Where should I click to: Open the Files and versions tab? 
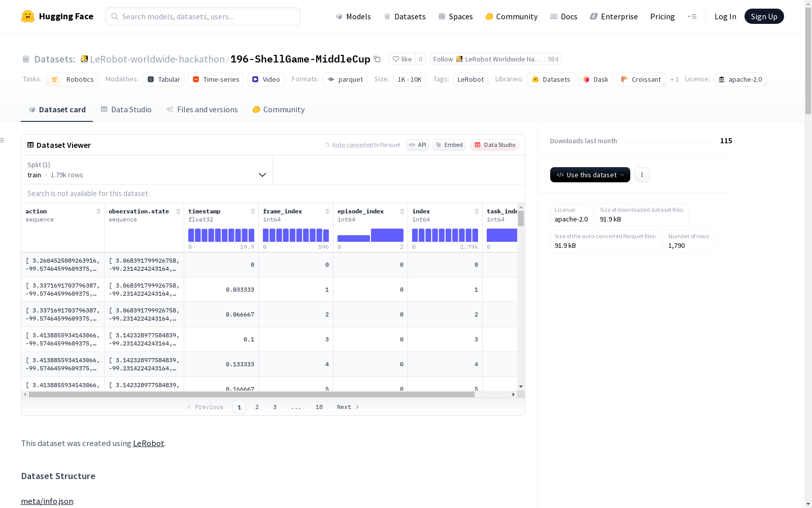click(x=202, y=110)
